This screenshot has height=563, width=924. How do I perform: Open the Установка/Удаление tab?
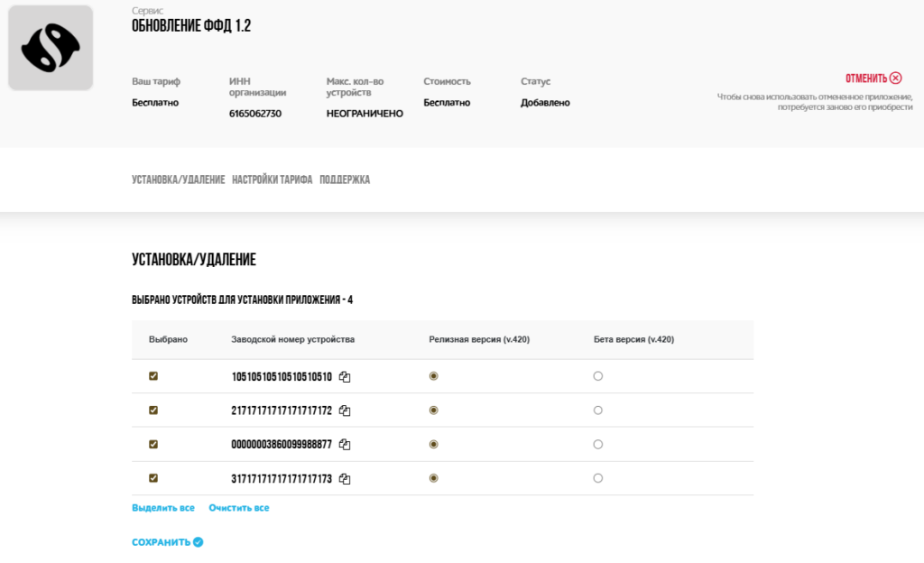point(178,180)
